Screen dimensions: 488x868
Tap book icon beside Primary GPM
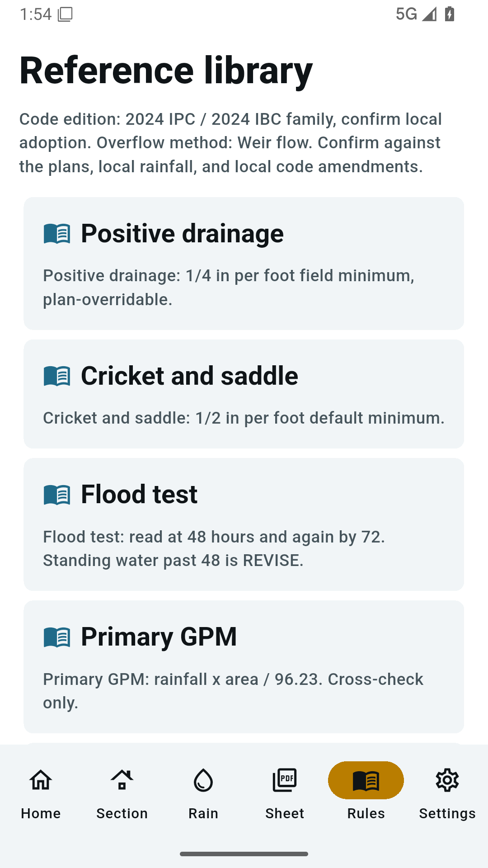point(57,637)
